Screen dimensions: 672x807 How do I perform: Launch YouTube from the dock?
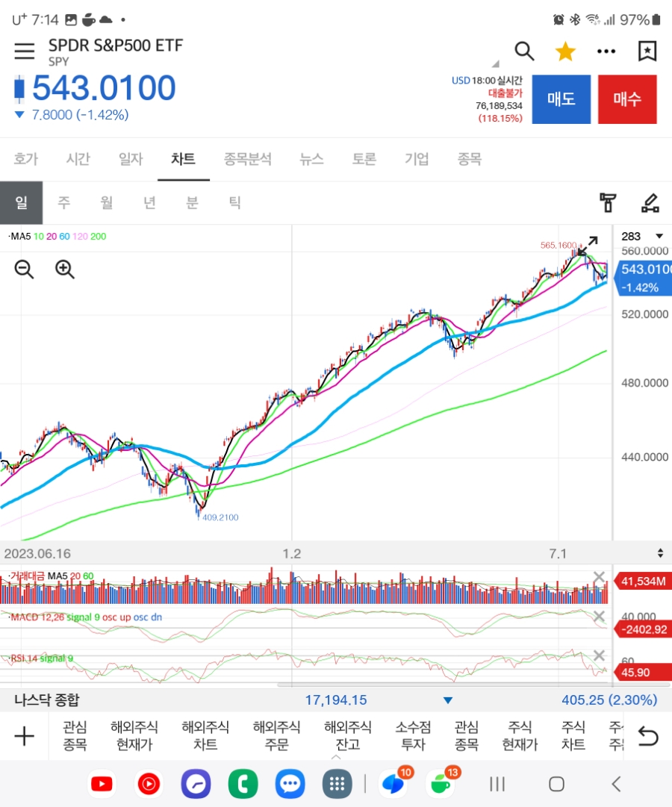(x=102, y=784)
